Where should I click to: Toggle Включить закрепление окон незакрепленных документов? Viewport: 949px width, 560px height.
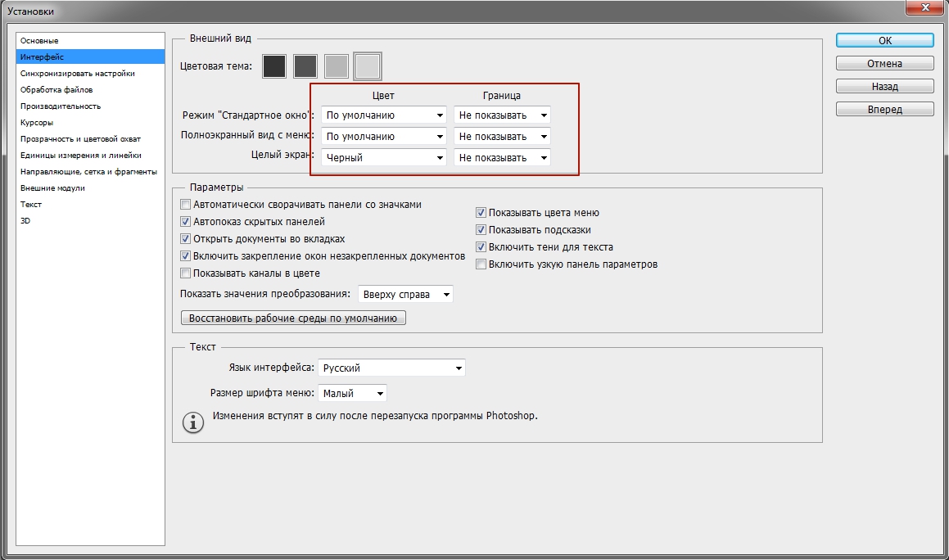pos(186,256)
